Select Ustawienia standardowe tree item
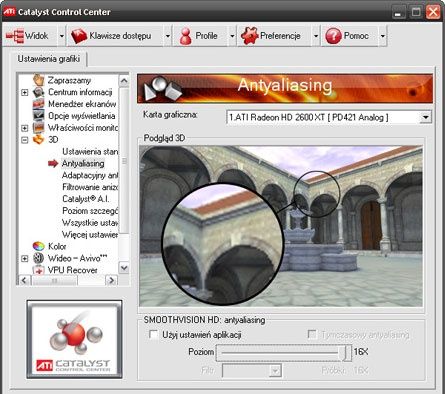The height and width of the screenshot is (394, 445). 90,152
